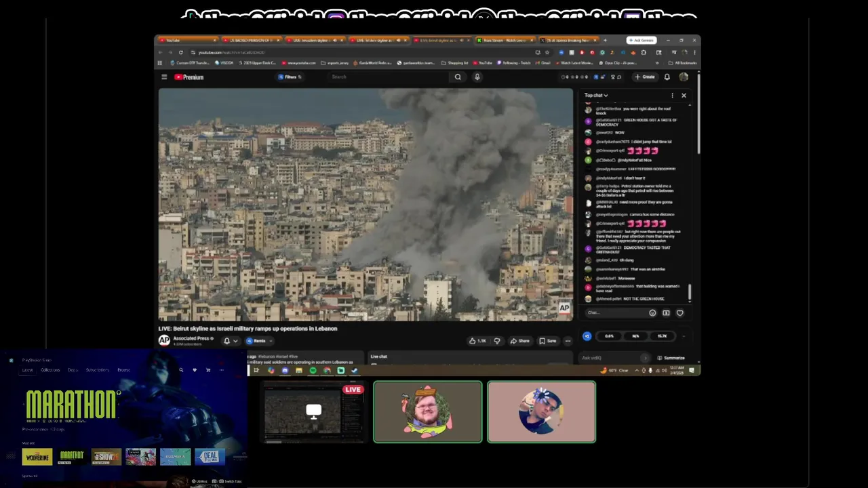Open the Associated Press channel name link
This screenshot has width=868, height=488.
191,338
